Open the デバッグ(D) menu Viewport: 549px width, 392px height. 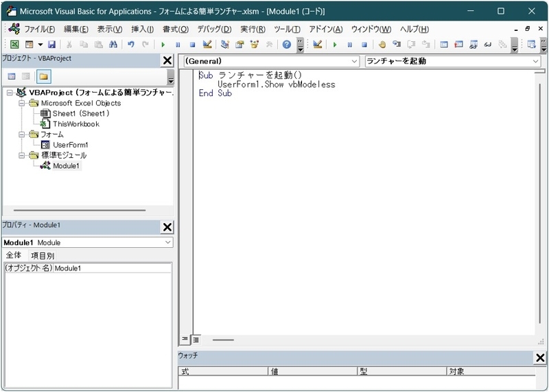click(x=214, y=30)
